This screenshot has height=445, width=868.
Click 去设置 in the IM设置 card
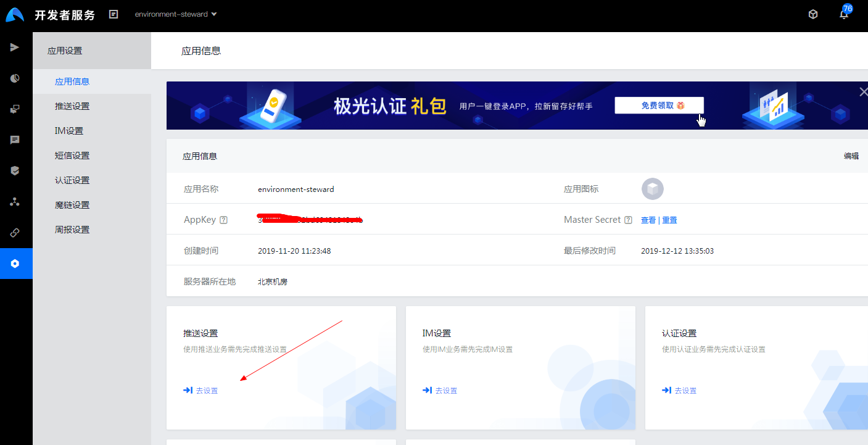tap(440, 391)
